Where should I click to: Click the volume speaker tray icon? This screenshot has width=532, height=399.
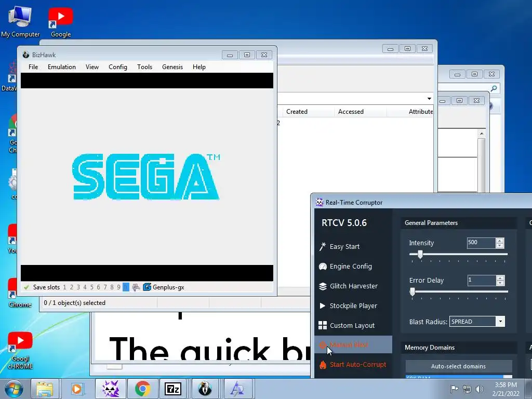pos(479,389)
